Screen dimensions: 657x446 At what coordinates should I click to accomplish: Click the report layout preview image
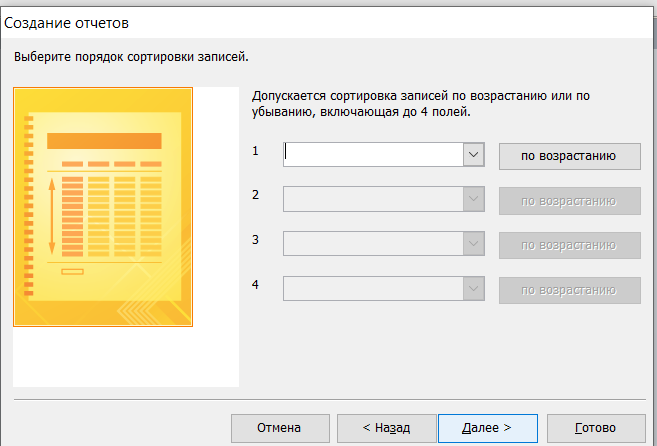tap(102, 207)
